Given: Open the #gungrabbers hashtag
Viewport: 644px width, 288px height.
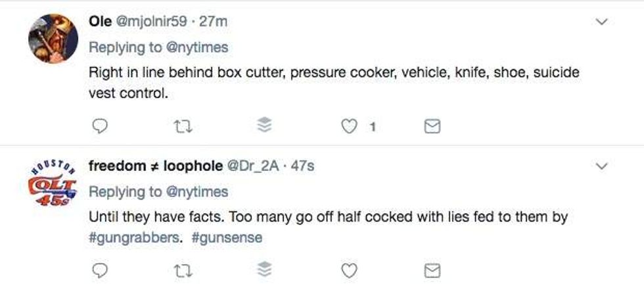Looking at the screenshot, I should (133, 237).
